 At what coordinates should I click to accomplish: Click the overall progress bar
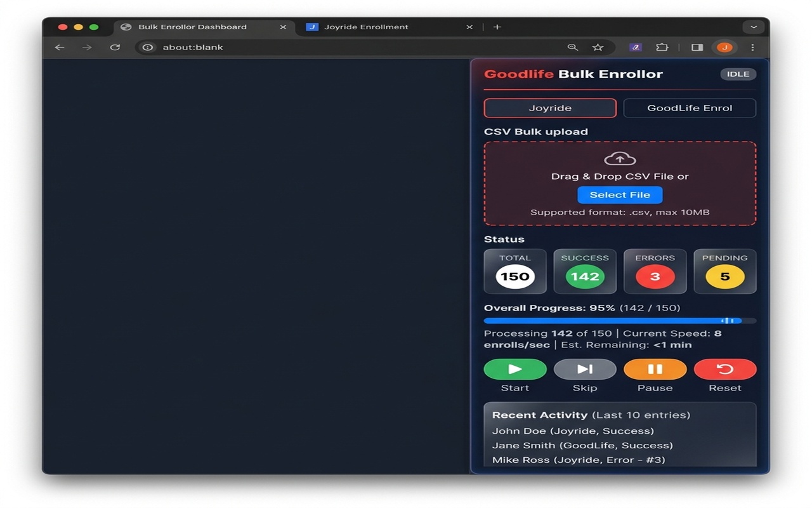[620, 321]
